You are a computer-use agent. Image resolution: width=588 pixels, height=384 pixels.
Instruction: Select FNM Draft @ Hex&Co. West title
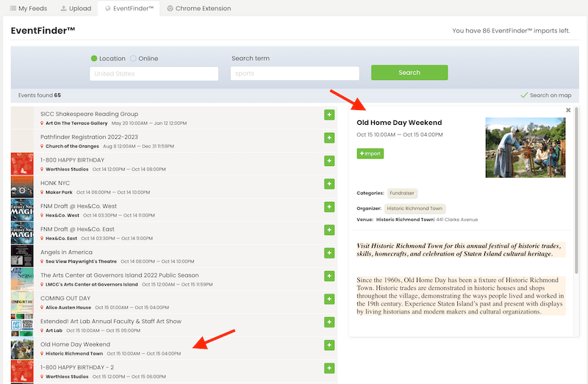click(x=79, y=206)
